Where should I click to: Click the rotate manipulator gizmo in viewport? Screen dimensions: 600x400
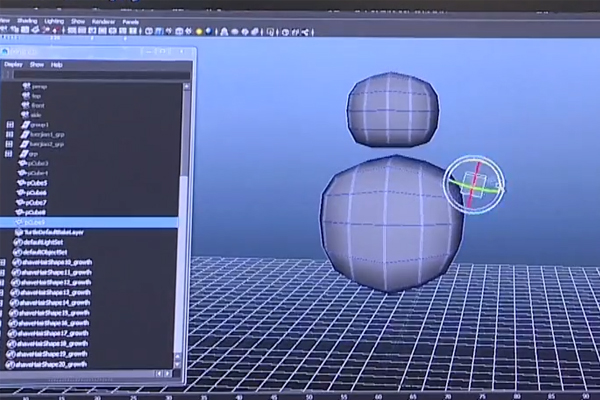pyautogui.click(x=472, y=185)
